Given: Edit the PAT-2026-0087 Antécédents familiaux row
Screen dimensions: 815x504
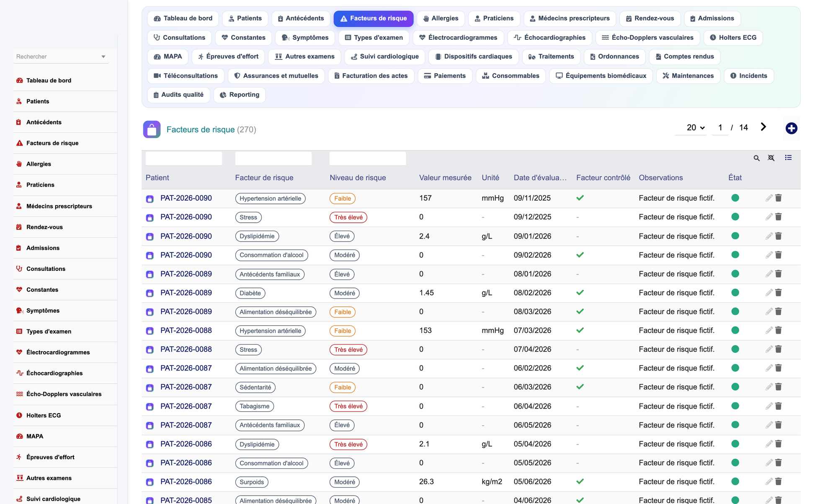Looking at the screenshot, I should pos(769,425).
